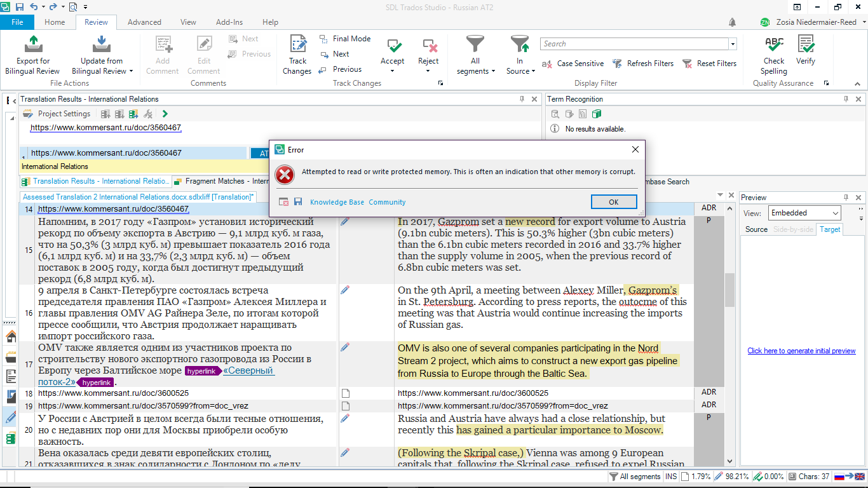This screenshot has height=488, width=868.
Task: Click Reset Filters in Display Filter
Action: click(x=709, y=64)
